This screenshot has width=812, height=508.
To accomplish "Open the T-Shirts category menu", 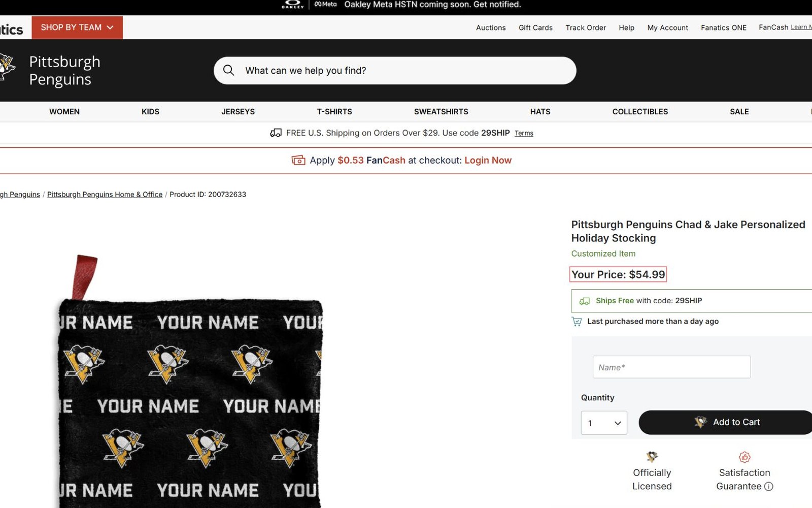I will pyautogui.click(x=334, y=111).
